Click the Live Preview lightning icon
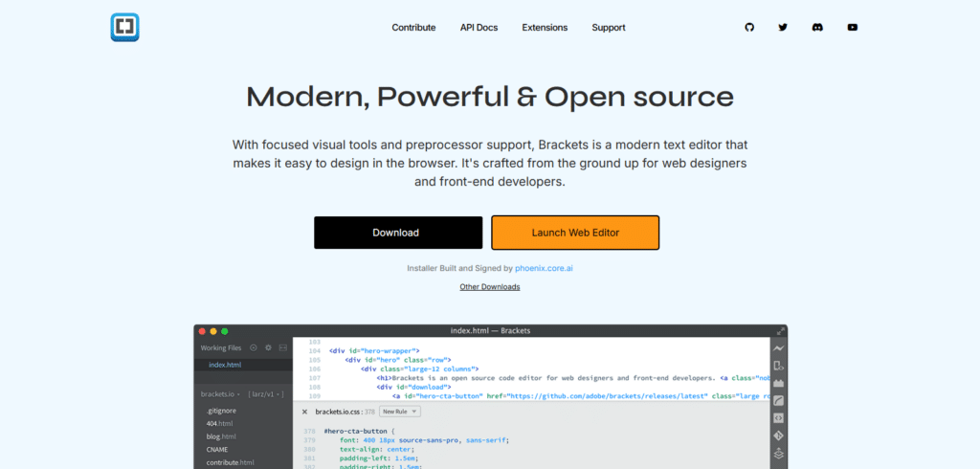The height and width of the screenshot is (469, 980). 778,348
